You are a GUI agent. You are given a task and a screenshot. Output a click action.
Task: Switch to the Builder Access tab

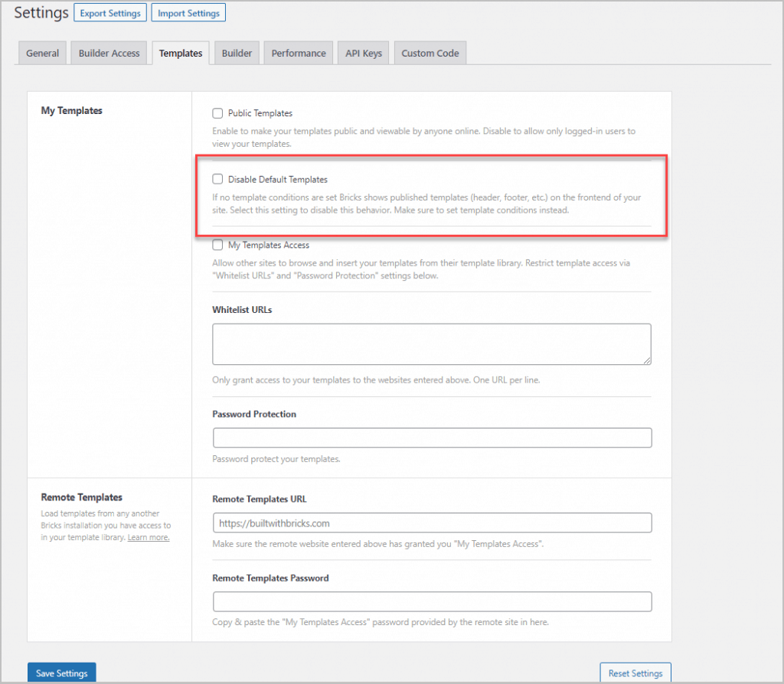tap(109, 53)
